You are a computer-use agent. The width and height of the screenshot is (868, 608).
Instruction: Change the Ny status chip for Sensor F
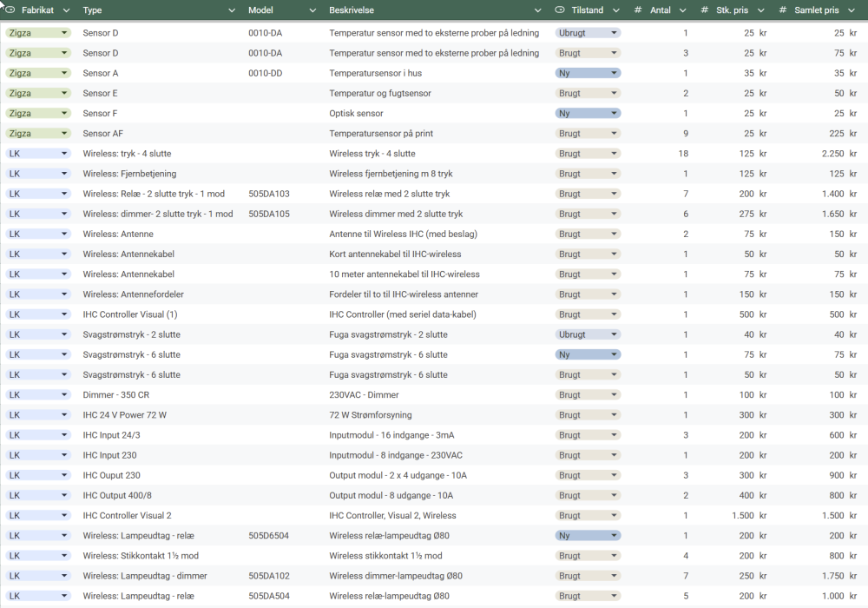pyautogui.click(x=588, y=114)
